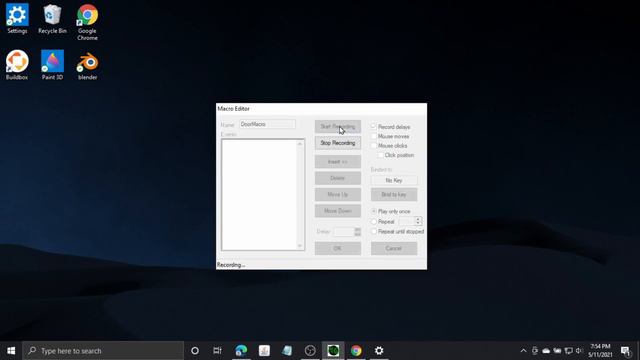Click the Move Down button
This screenshot has height=360, width=640.
(x=338, y=211)
